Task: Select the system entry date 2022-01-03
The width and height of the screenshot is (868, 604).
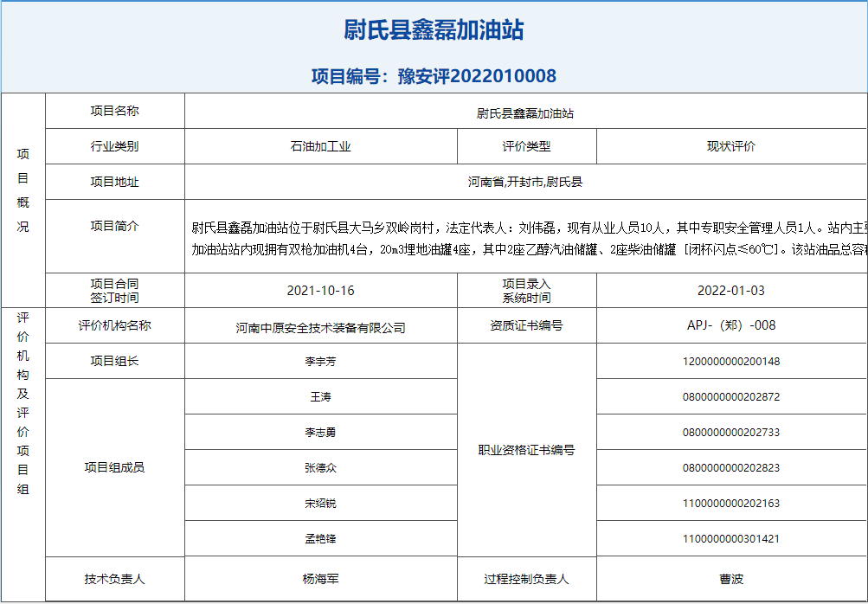Action: click(x=731, y=291)
